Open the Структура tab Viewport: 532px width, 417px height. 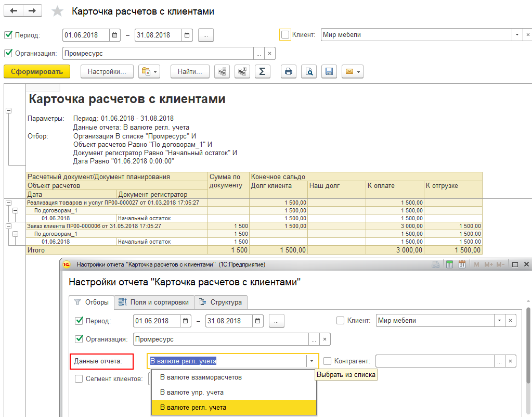pos(221,302)
